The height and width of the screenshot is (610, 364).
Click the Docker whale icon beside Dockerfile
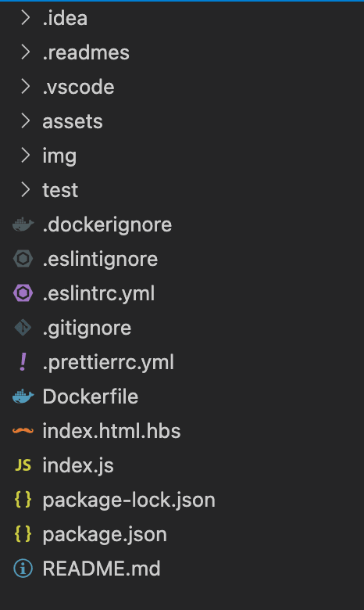(23, 396)
